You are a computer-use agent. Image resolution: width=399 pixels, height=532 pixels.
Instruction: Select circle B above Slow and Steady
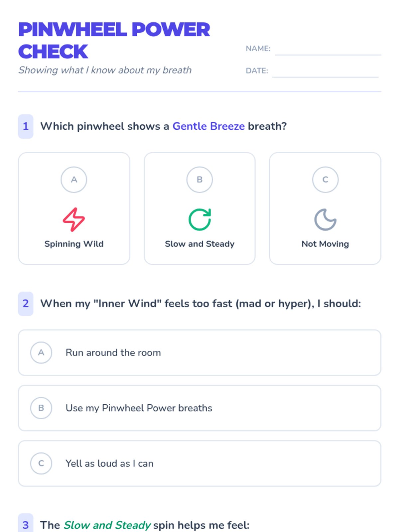click(x=199, y=180)
